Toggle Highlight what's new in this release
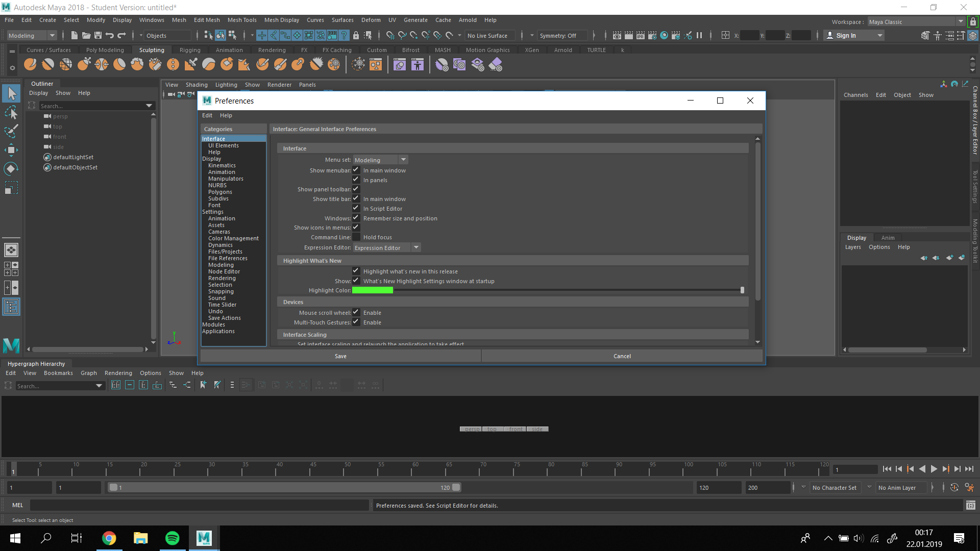This screenshot has width=980, height=551. (356, 271)
